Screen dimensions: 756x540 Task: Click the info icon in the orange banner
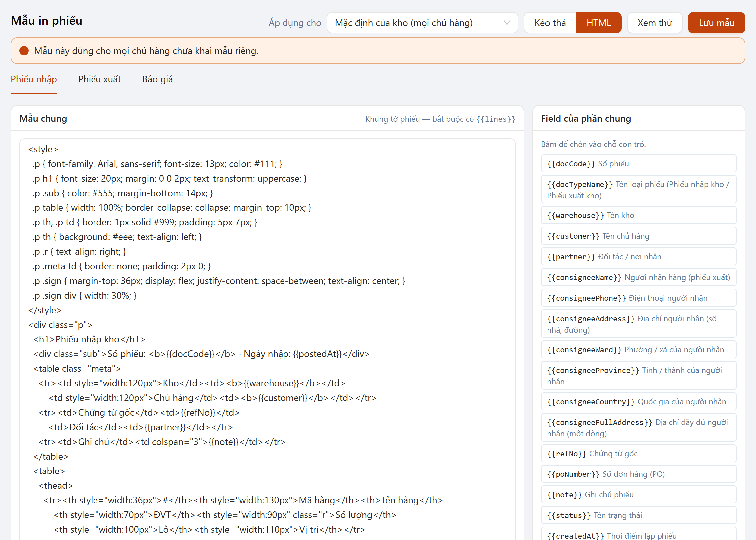pyautogui.click(x=24, y=51)
